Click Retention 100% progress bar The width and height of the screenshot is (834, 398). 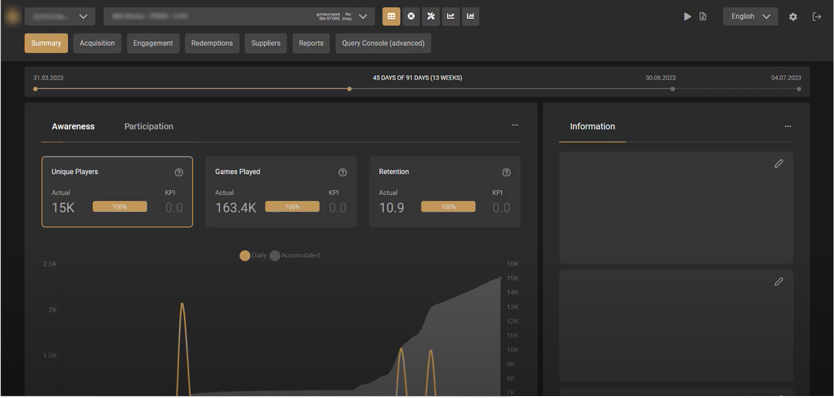(x=448, y=206)
